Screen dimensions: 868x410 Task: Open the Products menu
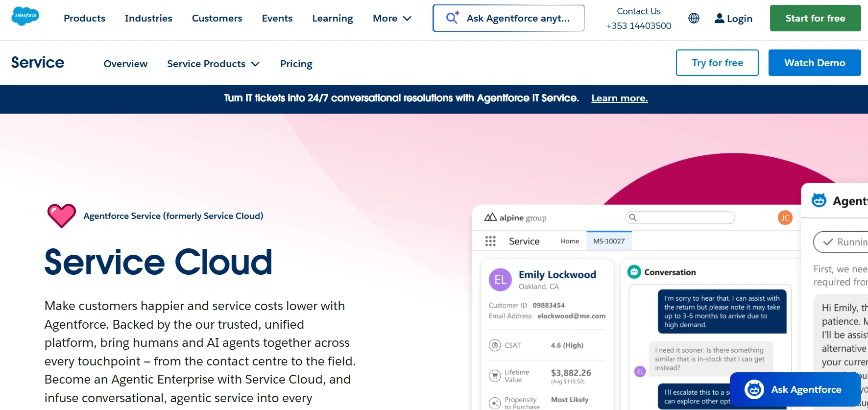[84, 19]
